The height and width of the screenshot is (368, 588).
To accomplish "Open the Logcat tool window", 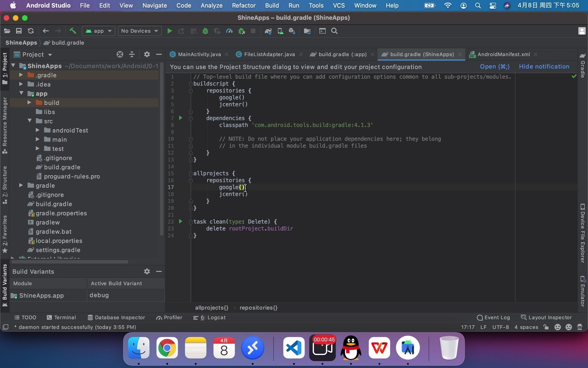I will tap(209, 317).
